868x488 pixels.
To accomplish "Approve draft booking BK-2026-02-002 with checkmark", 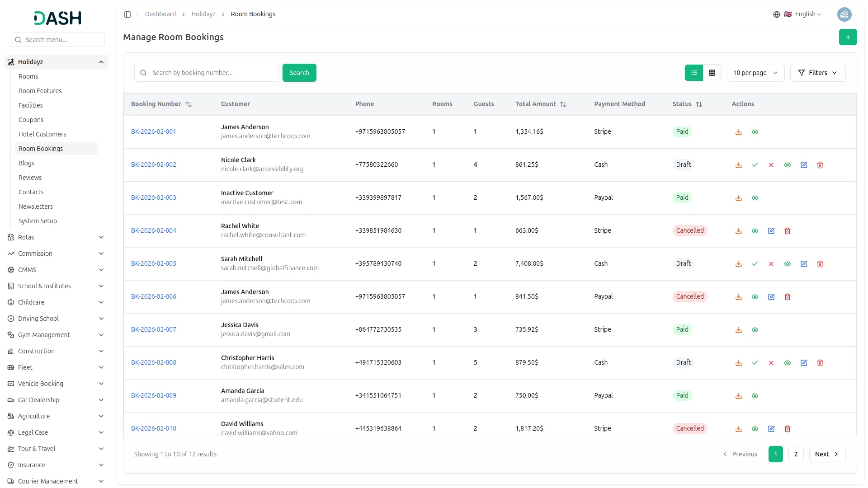I will click(755, 165).
